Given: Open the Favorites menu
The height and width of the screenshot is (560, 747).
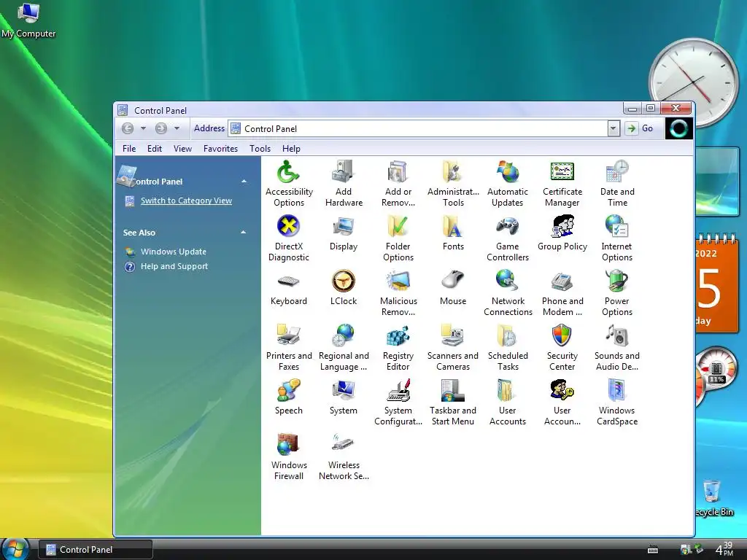Looking at the screenshot, I should tap(220, 149).
